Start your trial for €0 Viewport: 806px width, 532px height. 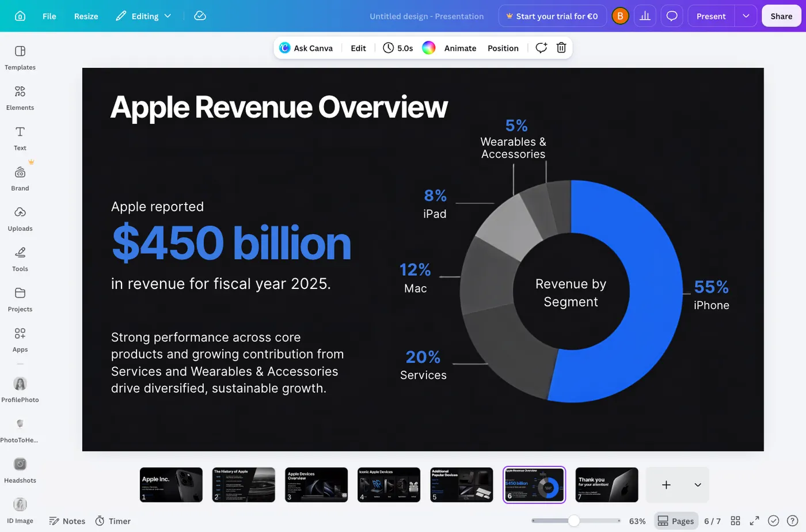click(x=552, y=16)
